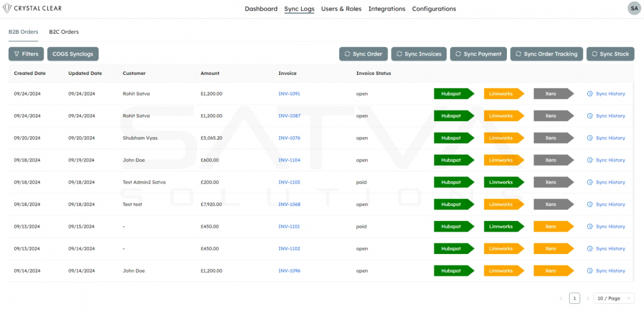Image resolution: width=644 pixels, height=312 pixels.
Task: Click updated date 09/19/2024
Action: click(x=82, y=160)
